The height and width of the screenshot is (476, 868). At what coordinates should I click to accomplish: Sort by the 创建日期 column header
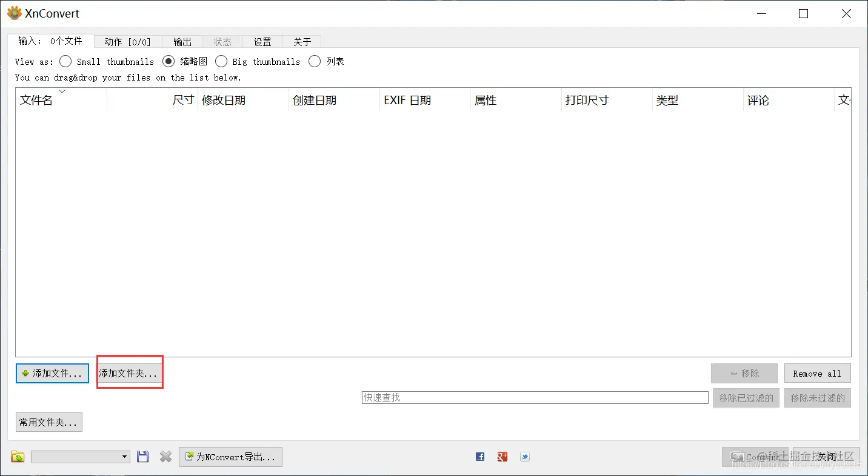click(335, 100)
